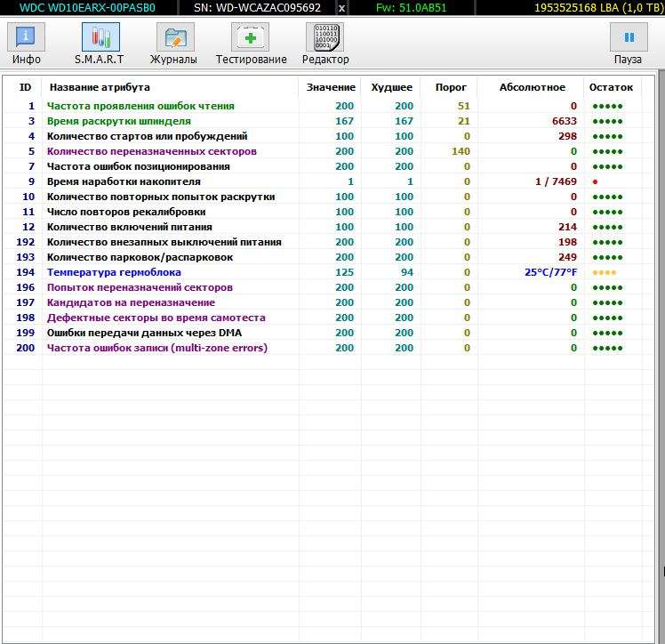Select row Частота ошибок записи (multi-zone errors)
665x644 pixels.
[x=323, y=348]
